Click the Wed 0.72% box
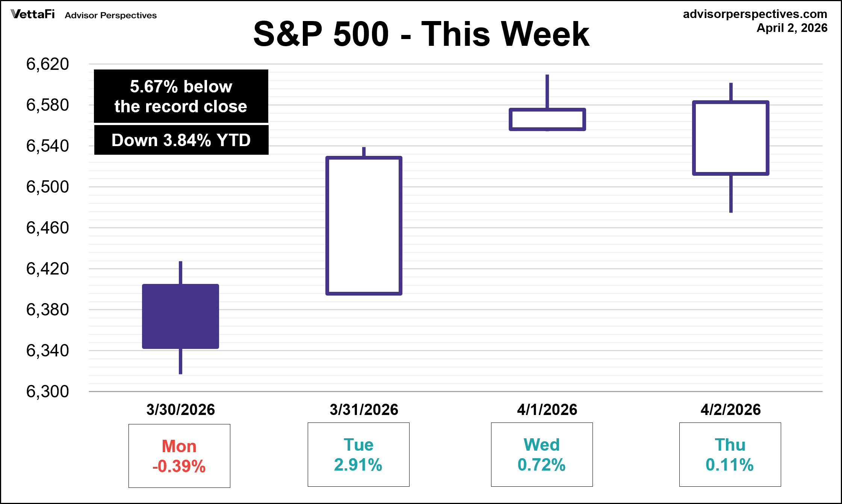The height and width of the screenshot is (504, 842). tap(542, 454)
